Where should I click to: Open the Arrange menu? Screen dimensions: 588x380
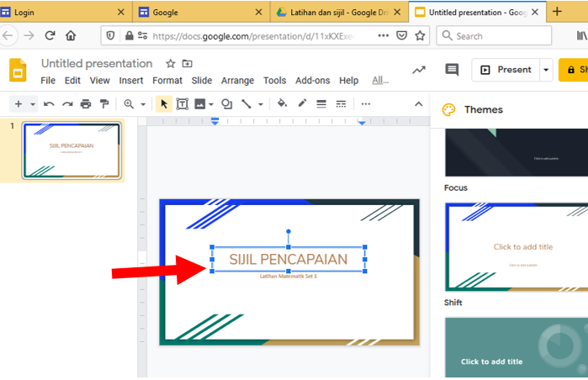coord(237,81)
